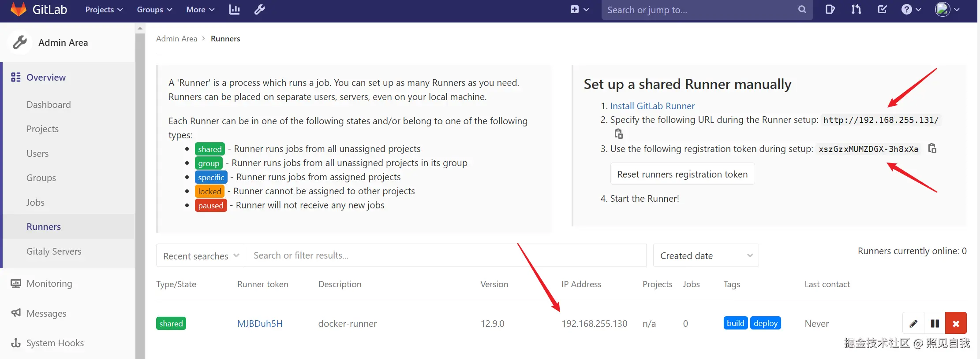This screenshot has height=359, width=980.
Task: Open the analytics chart icon in navbar
Action: click(234, 10)
